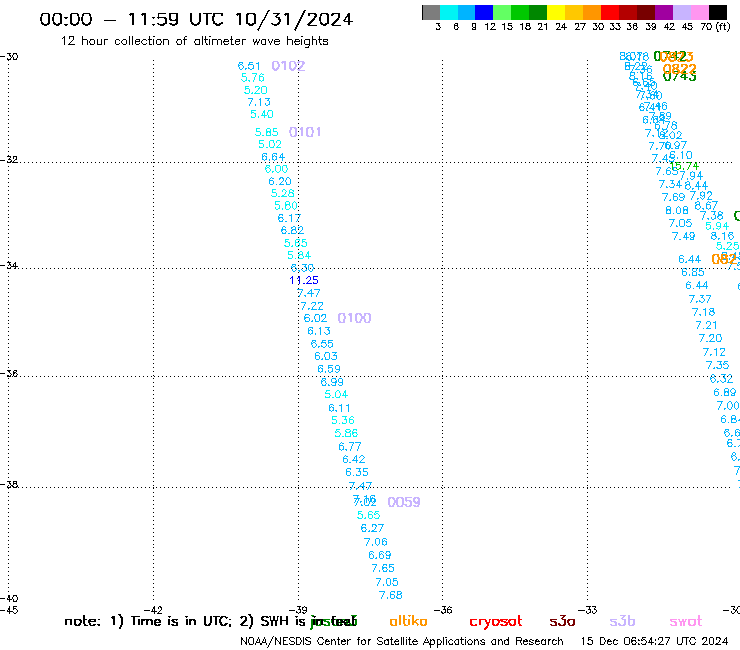Click the 6.82 wave height value
Screen dimensions: 740x650
pyautogui.click(x=293, y=230)
